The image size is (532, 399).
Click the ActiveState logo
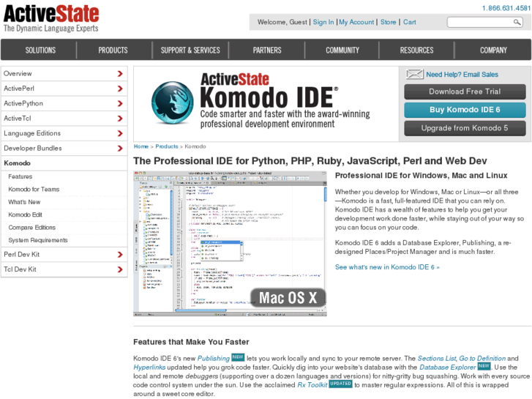(51, 18)
